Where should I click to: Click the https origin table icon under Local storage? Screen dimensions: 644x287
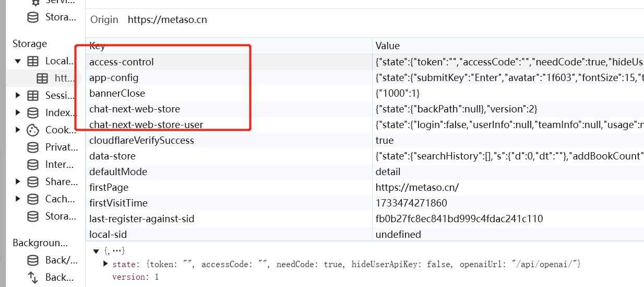click(x=42, y=78)
